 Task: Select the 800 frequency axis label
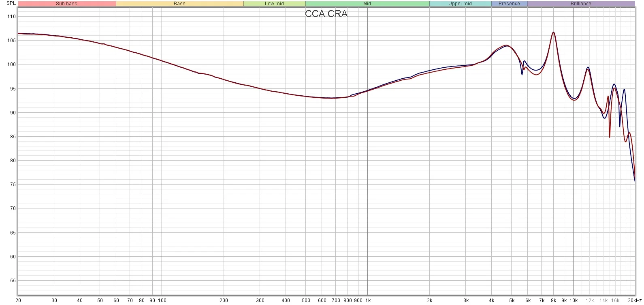tap(348, 301)
